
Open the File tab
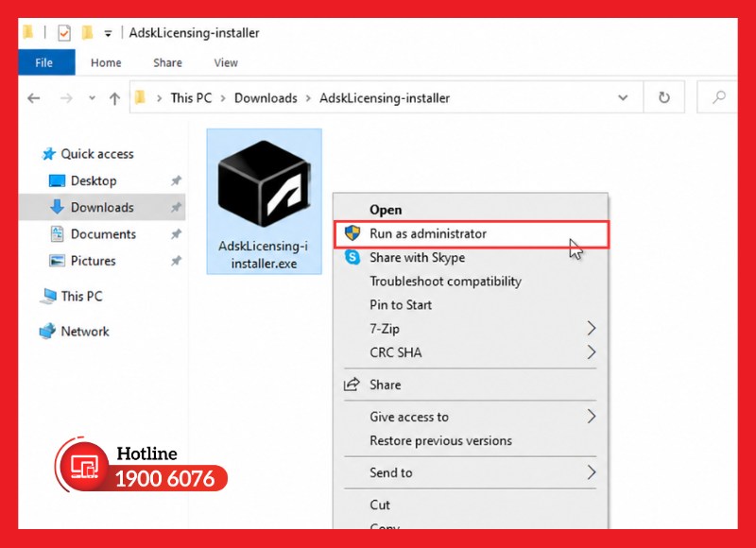tap(46, 62)
